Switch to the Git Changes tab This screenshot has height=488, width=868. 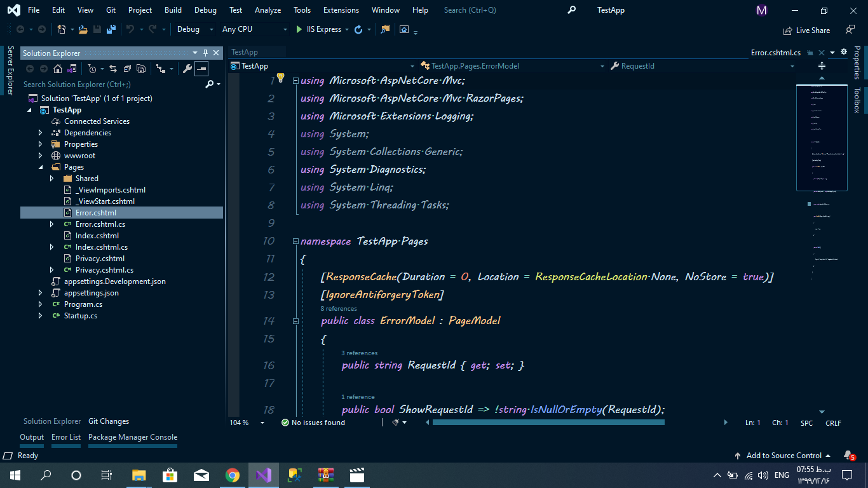pos(109,421)
